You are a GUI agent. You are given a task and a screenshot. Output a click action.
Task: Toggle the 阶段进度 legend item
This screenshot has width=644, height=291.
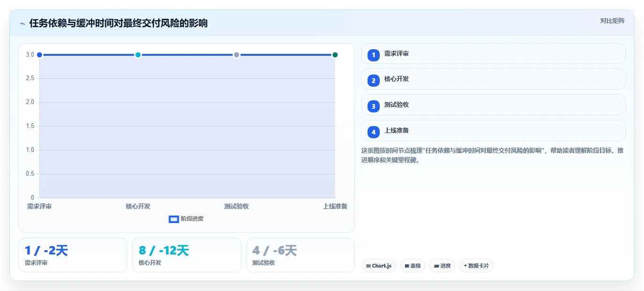click(186, 219)
